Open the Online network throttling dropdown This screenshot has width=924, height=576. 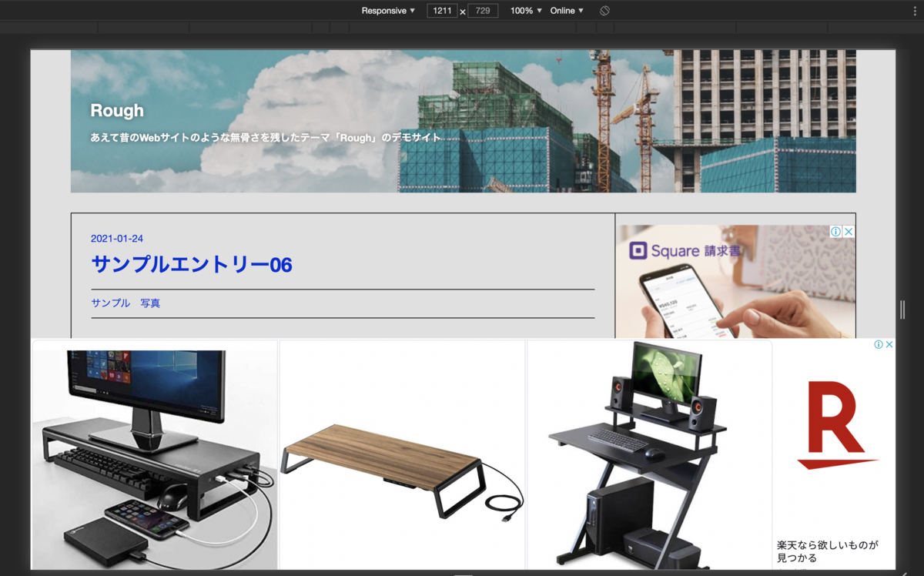click(567, 11)
